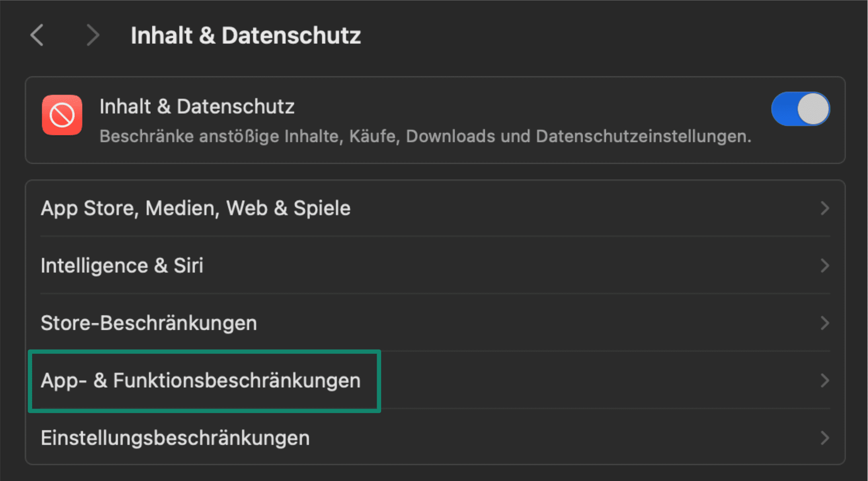Click the page title Inhalt & Datenschutz
This screenshot has height=481, width=868.
pyautogui.click(x=246, y=35)
